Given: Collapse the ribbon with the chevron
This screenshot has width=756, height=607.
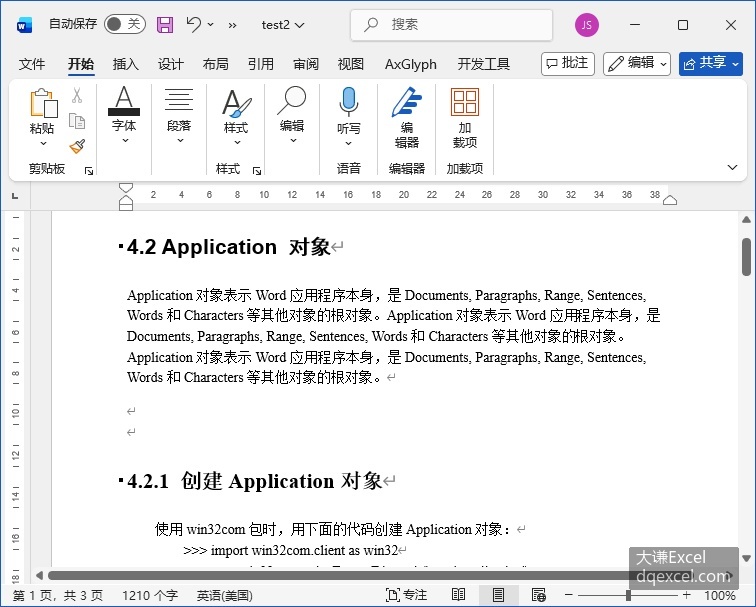Looking at the screenshot, I should (732, 167).
